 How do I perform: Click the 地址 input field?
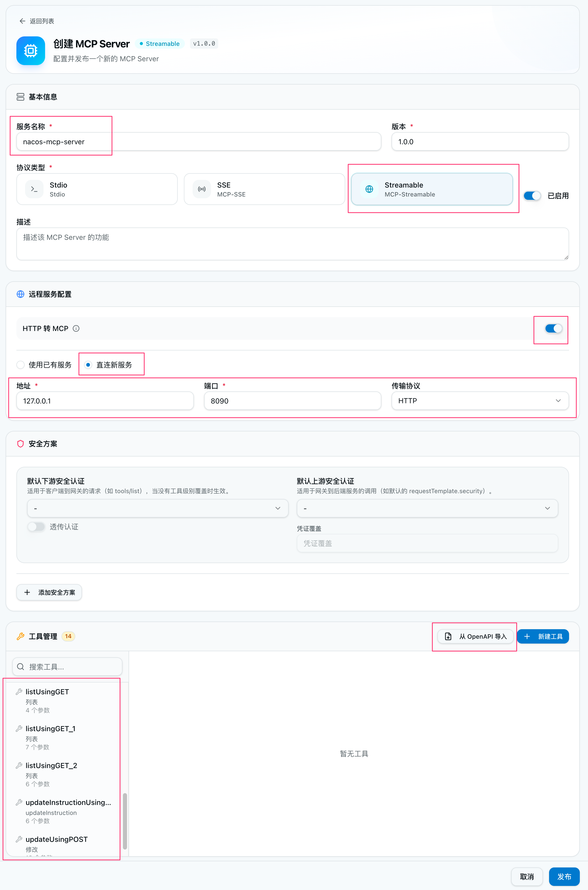pyautogui.click(x=105, y=401)
